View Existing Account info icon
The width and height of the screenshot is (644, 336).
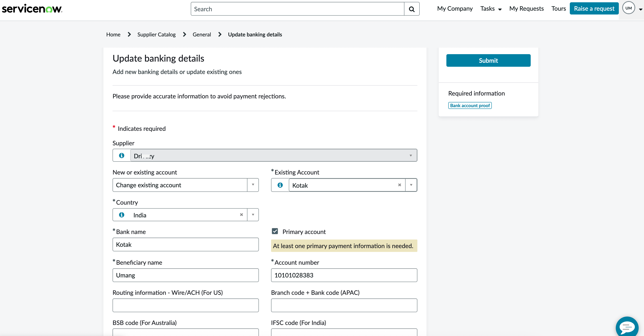click(x=280, y=185)
